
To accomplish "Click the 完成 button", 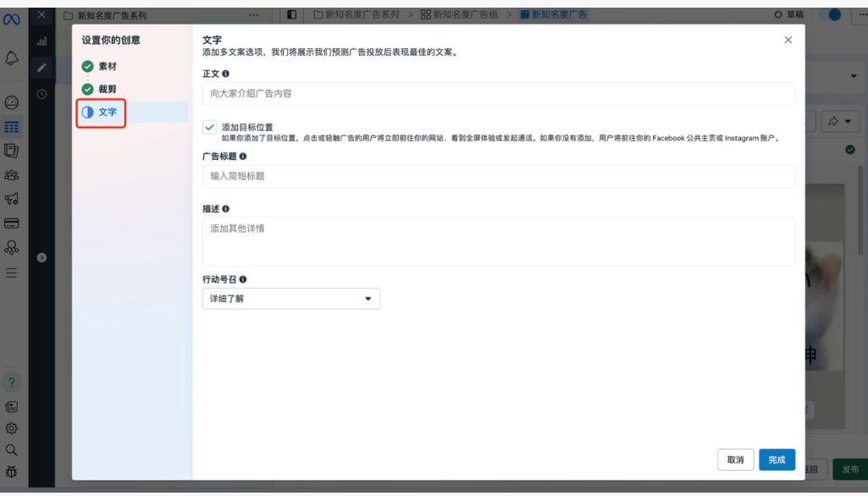I will click(x=777, y=460).
